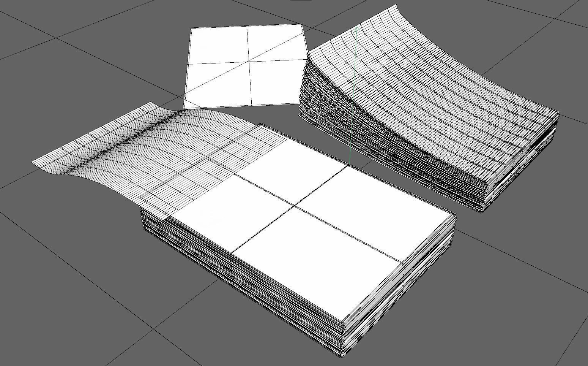Click the green Y-axis arrow tip

tap(356, 29)
